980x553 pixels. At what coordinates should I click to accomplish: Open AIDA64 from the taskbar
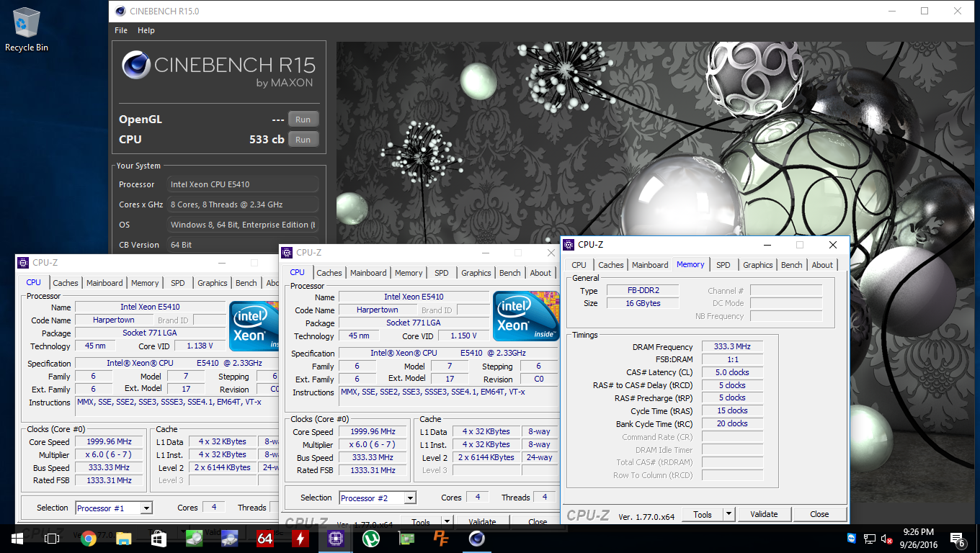(265, 538)
